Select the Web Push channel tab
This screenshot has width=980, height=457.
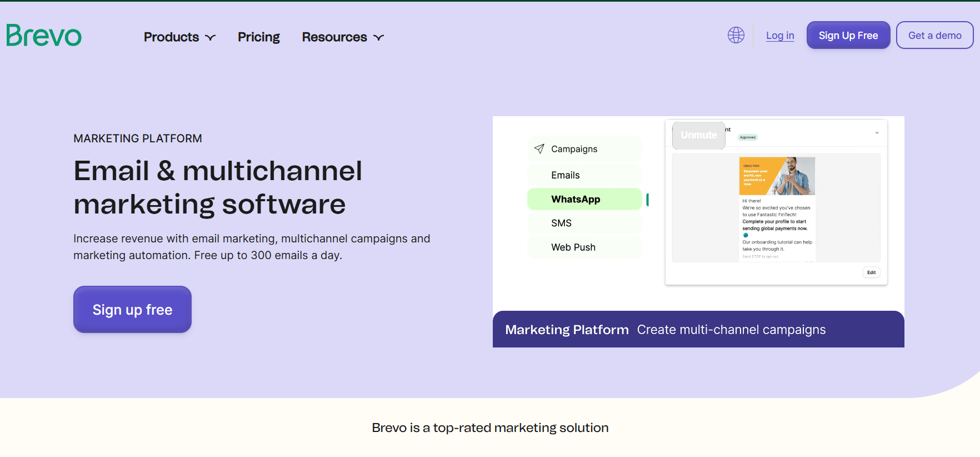click(584, 247)
